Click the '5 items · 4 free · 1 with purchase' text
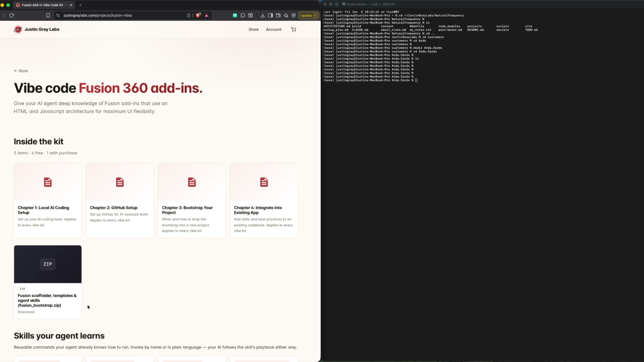 (45, 153)
